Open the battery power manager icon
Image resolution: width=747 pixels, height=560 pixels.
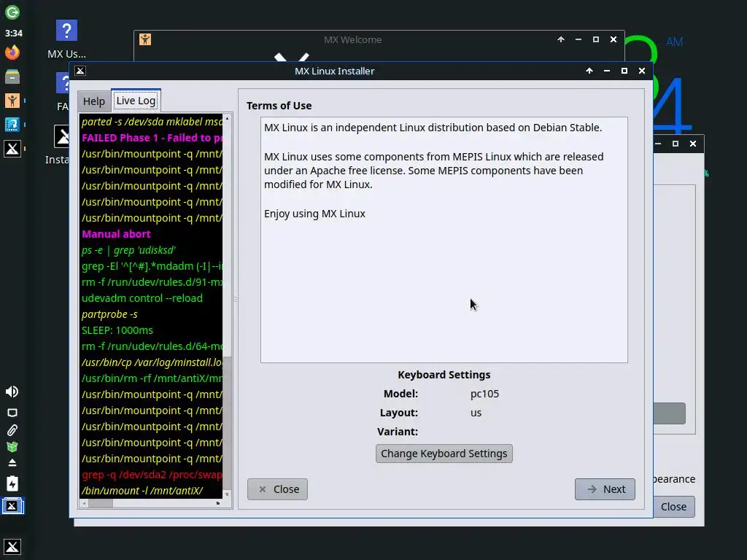coord(12,483)
